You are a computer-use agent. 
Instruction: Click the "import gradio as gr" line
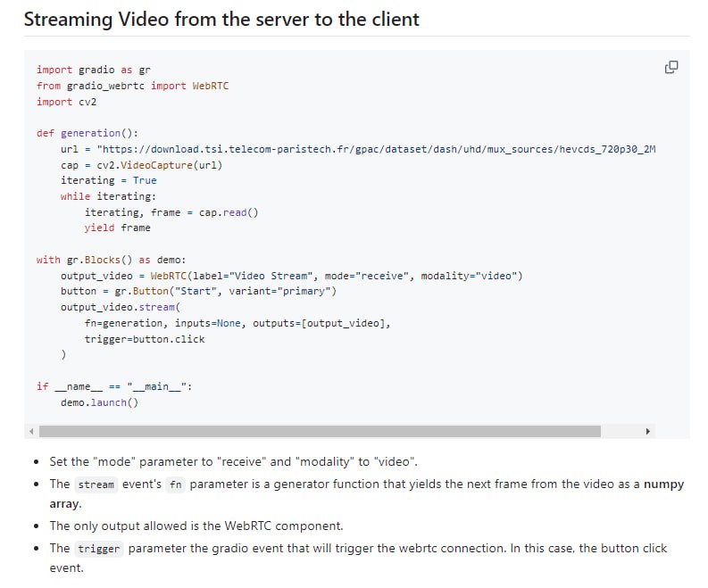pos(87,70)
